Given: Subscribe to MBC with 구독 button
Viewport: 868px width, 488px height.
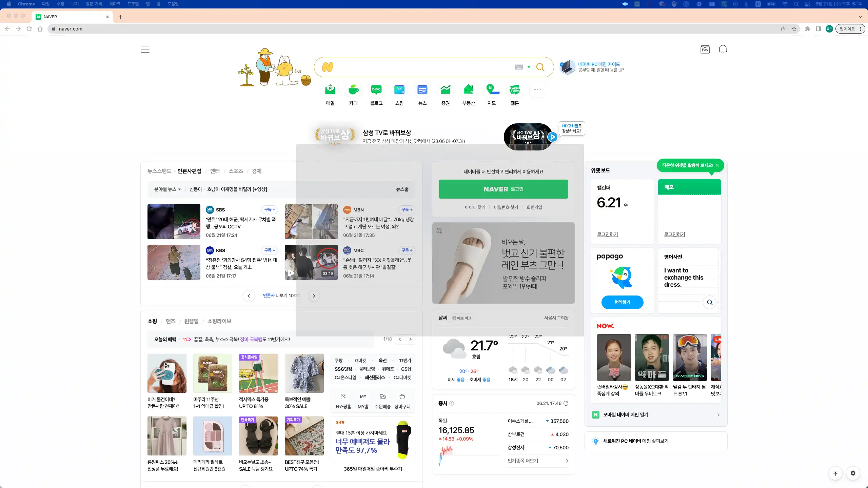Looking at the screenshot, I should pos(407,250).
